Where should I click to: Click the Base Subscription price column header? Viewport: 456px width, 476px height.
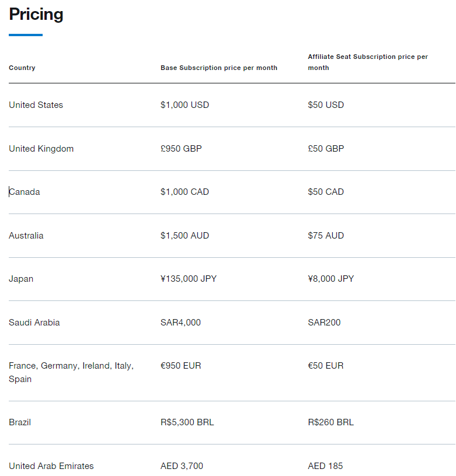coord(219,68)
